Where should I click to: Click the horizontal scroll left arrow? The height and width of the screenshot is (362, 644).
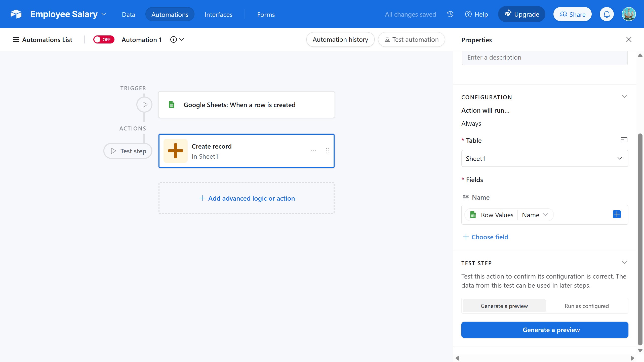point(457,358)
